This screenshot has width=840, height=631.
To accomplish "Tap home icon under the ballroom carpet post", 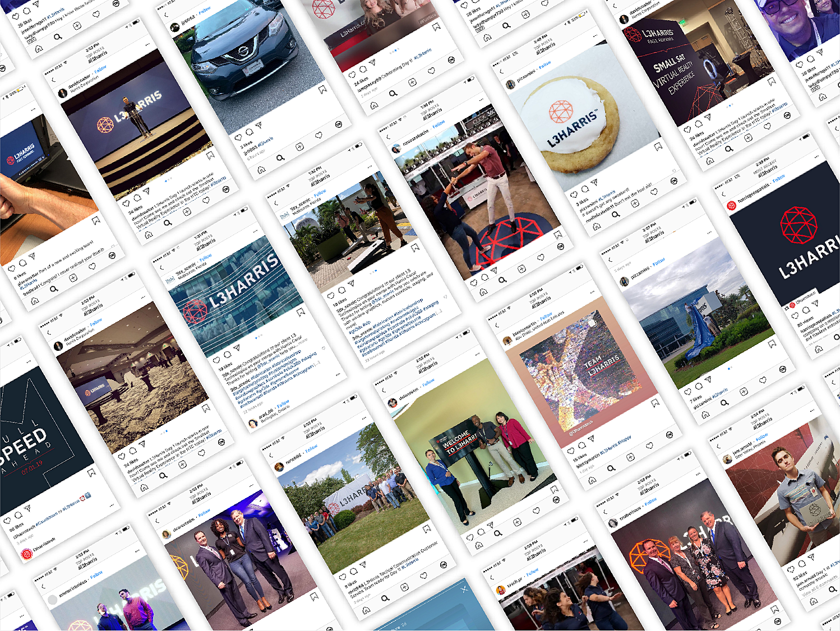I will tap(144, 487).
